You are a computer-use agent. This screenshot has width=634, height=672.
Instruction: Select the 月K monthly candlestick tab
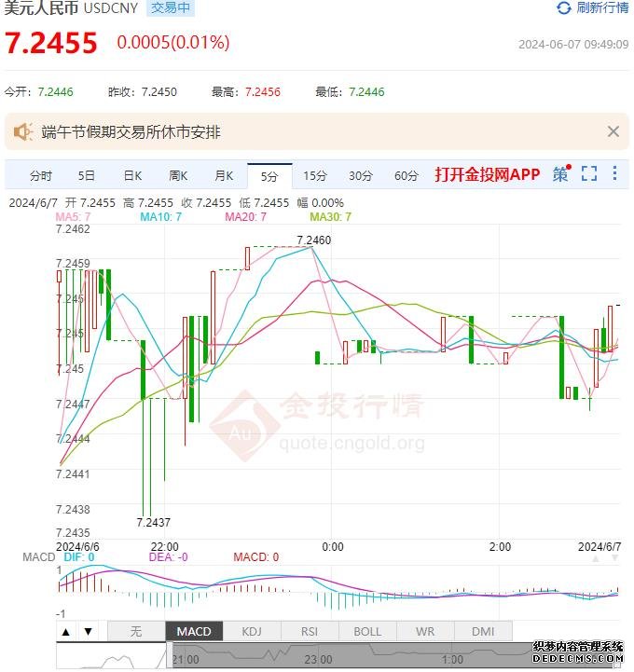(x=224, y=176)
